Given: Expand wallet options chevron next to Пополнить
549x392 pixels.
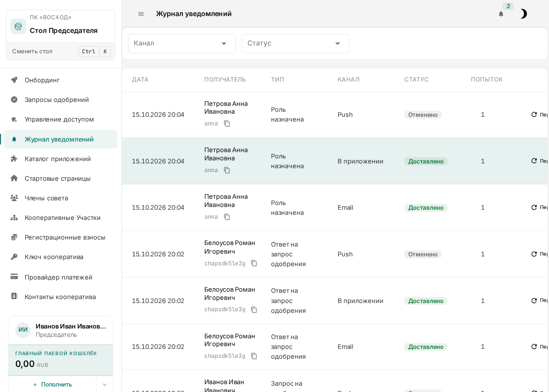Looking at the screenshot, I should click(105, 385).
